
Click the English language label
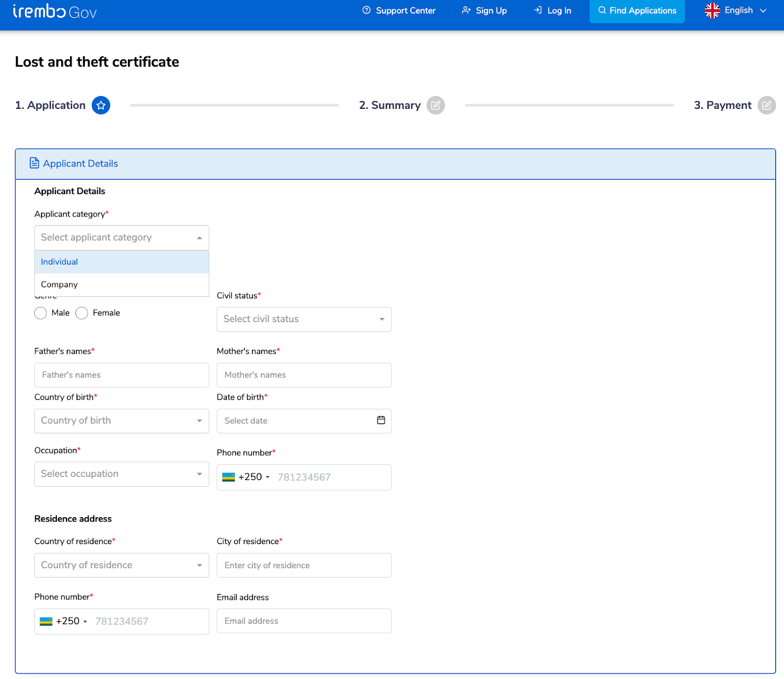click(738, 10)
